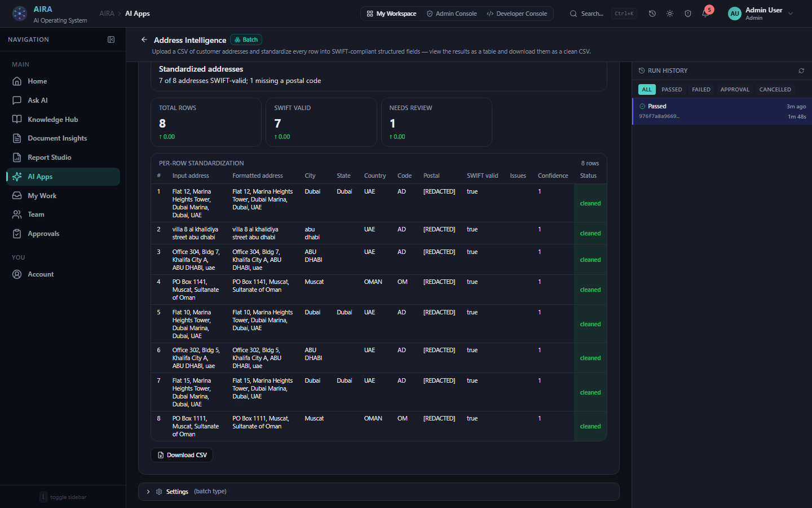Click the Batch badge

click(246, 40)
